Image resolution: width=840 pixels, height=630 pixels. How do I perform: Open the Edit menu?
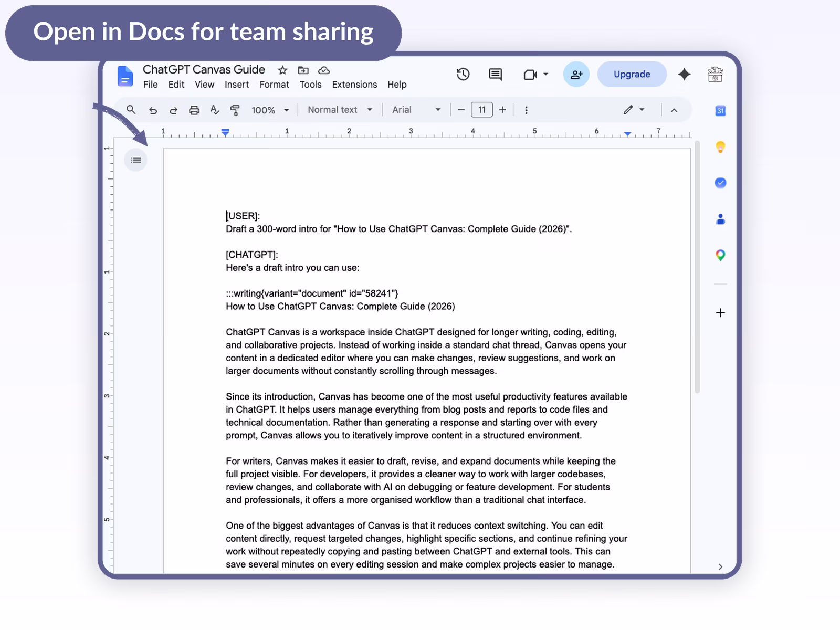(176, 85)
